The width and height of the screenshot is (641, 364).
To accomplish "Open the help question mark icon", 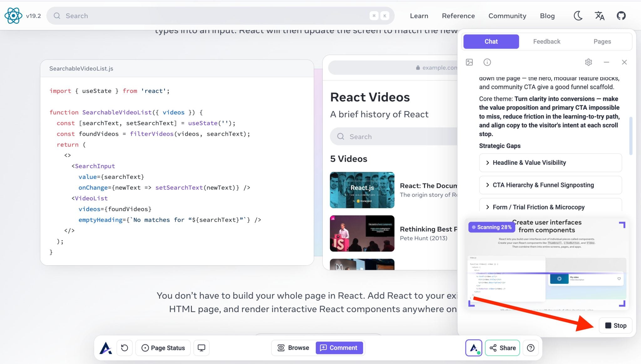I will 531,348.
